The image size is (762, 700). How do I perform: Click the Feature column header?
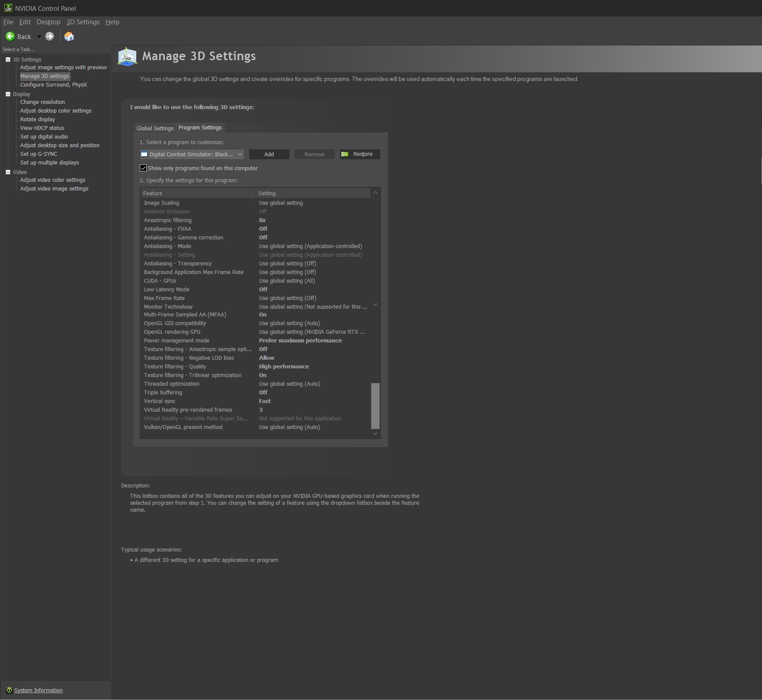tap(198, 193)
